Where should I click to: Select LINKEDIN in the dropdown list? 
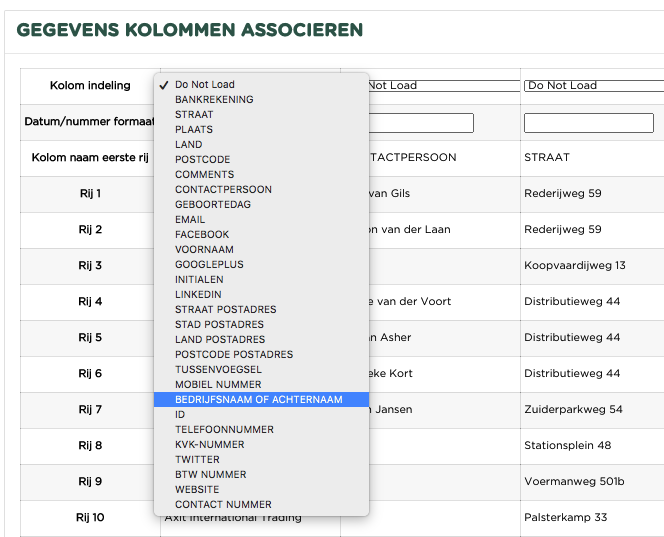[x=198, y=295]
